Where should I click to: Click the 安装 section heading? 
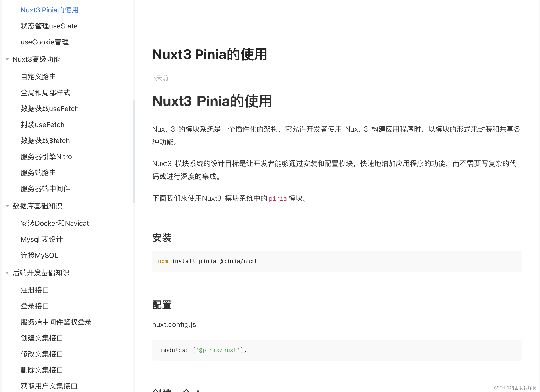[162, 237]
